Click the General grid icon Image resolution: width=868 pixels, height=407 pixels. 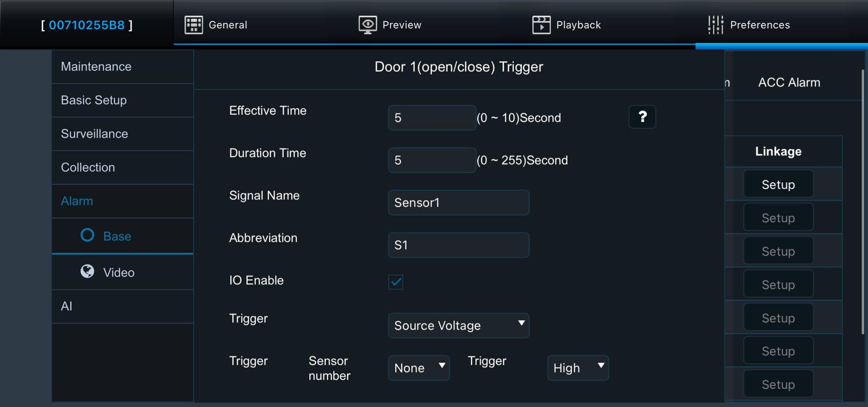tap(194, 25)
